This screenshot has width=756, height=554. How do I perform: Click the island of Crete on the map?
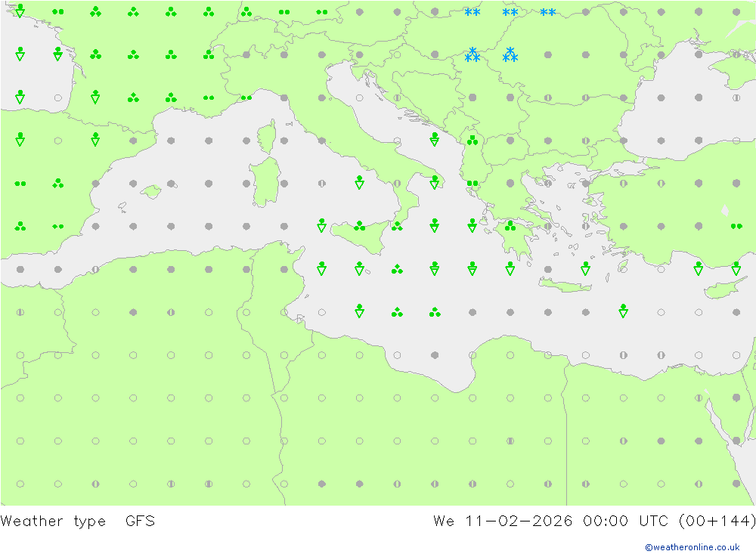point(564,286)
